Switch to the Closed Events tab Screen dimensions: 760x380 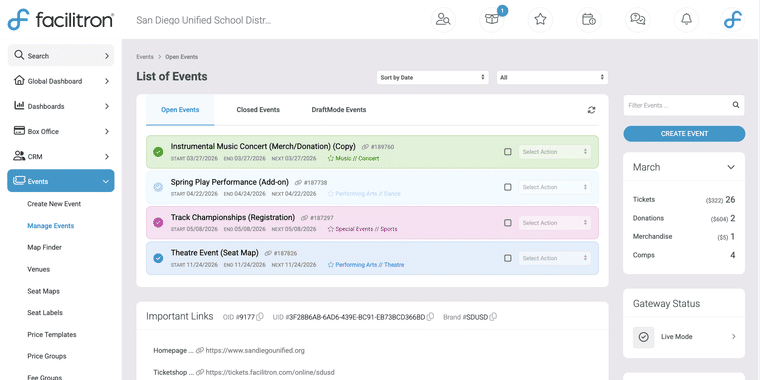[x=258, y=110]
